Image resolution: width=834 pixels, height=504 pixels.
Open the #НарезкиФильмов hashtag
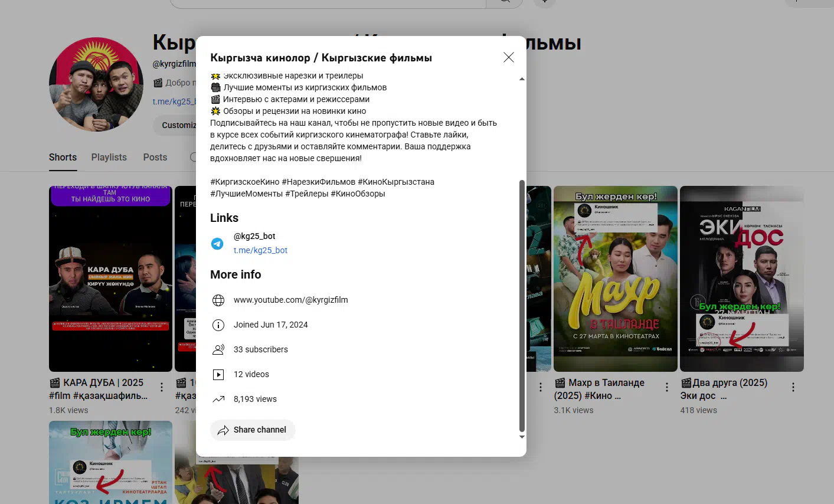pyautogui.click(x=319, y=182)
